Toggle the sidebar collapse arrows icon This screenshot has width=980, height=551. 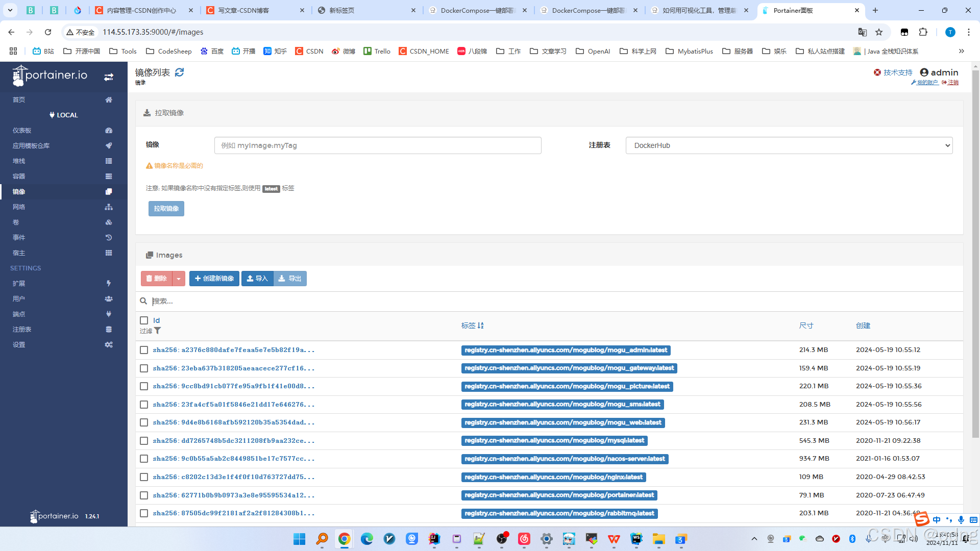coord(109,77)
